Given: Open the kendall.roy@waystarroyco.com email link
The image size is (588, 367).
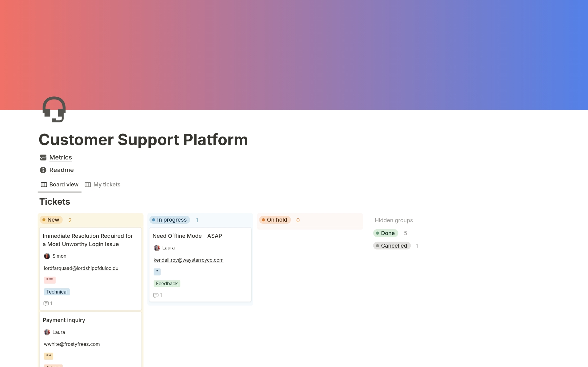Looking at the screenshot, I should [188, 260].
